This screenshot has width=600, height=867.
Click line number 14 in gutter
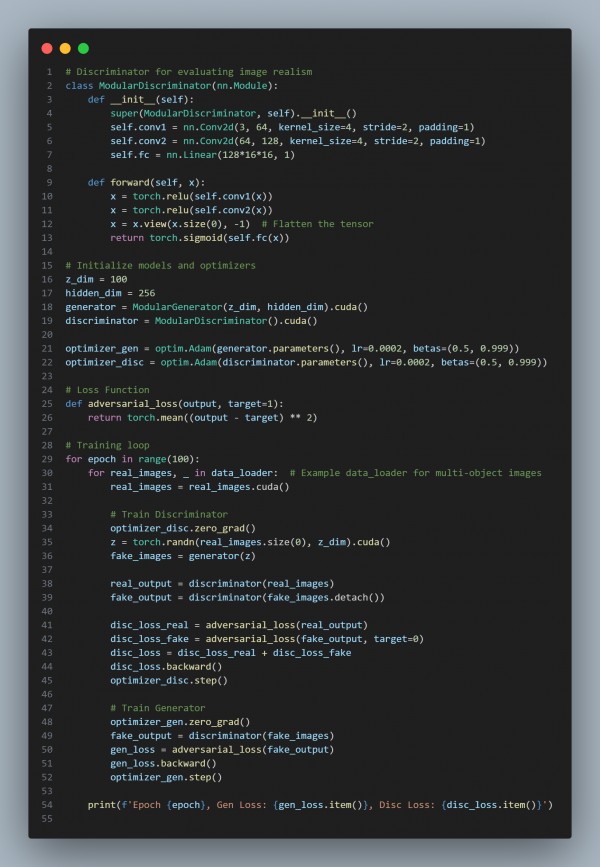pyautogui.click(x=47, y=252)
